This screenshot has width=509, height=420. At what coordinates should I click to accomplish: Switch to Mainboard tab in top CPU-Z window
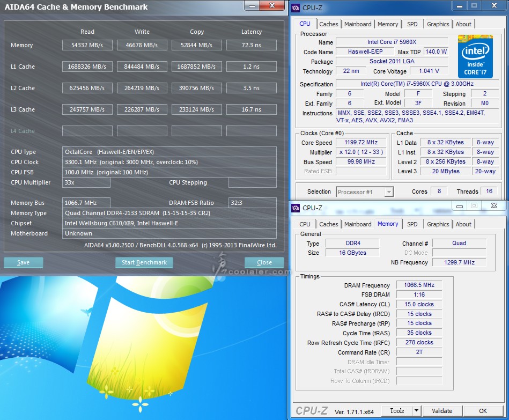tap(358, 24)
